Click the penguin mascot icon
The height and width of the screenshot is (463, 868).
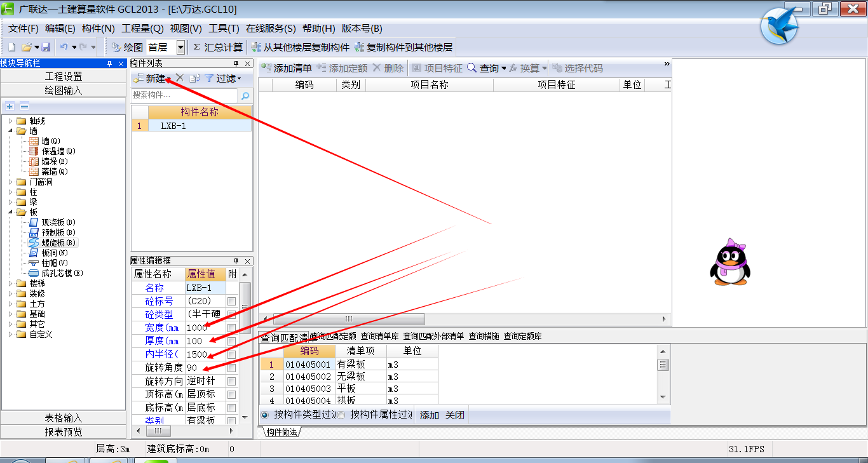729,262
